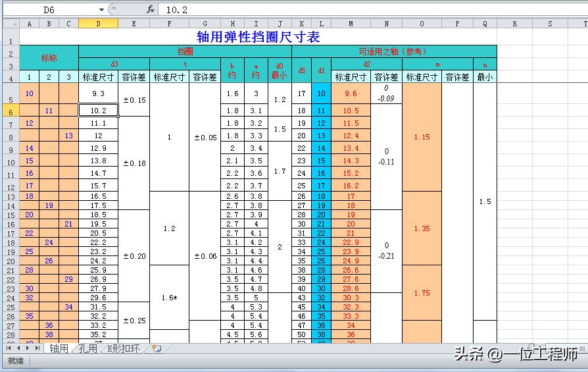Click the formula bar showing 10.2
Screen dimensions: 588x372
[373, 10]
